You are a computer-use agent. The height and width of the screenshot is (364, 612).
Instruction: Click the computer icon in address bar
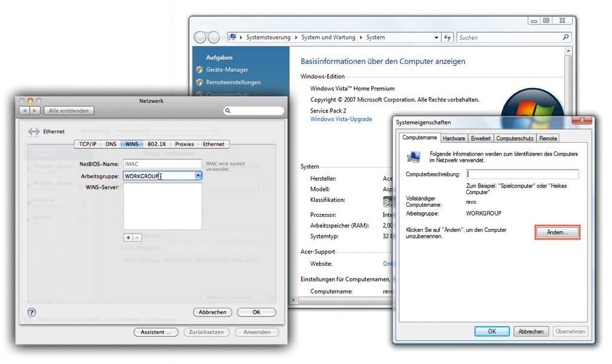[232, 37]
